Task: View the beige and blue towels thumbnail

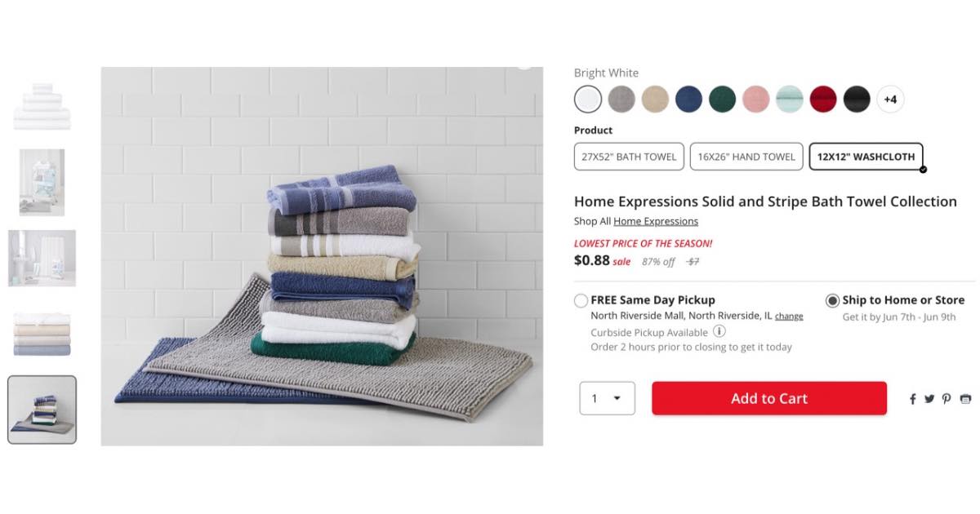Action: (x=42, y=333)
